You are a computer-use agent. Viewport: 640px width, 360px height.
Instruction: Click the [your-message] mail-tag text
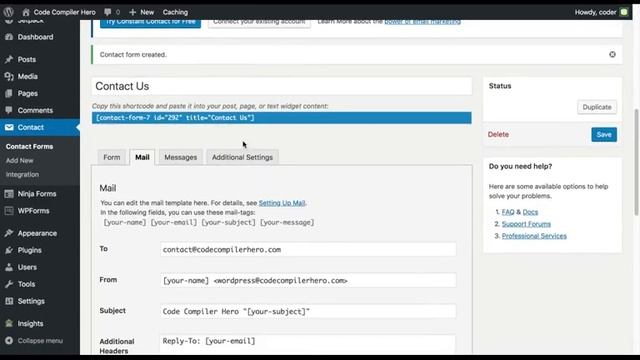point(287,222)
